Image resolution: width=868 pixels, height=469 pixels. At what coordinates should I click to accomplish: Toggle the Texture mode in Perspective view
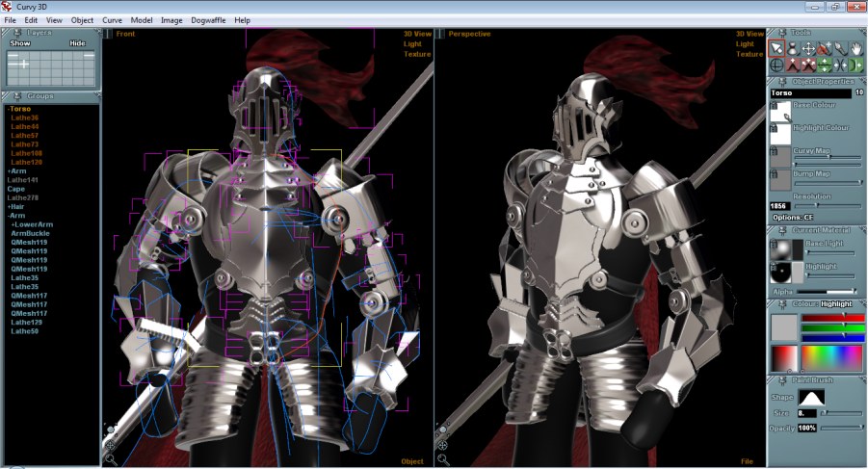(750, 55)
